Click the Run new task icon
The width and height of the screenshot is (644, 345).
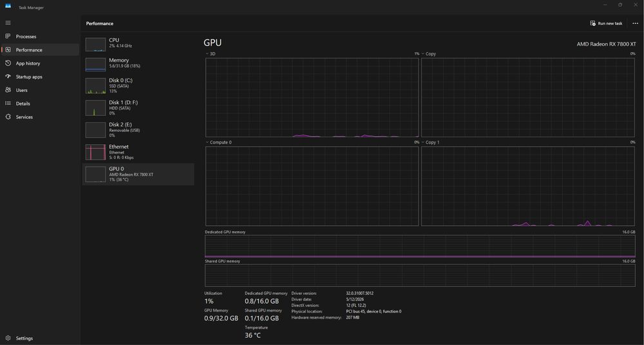tap(592, 23)
